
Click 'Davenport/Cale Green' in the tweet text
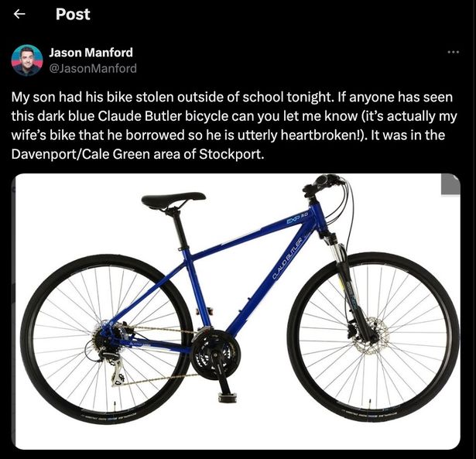(x=80, y=154)
